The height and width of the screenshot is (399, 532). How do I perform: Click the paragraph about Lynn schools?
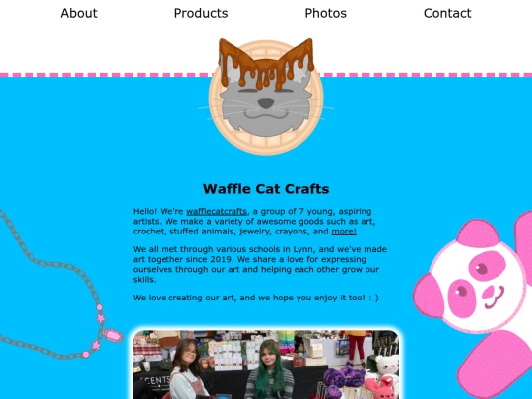click(x=260, y=264)
